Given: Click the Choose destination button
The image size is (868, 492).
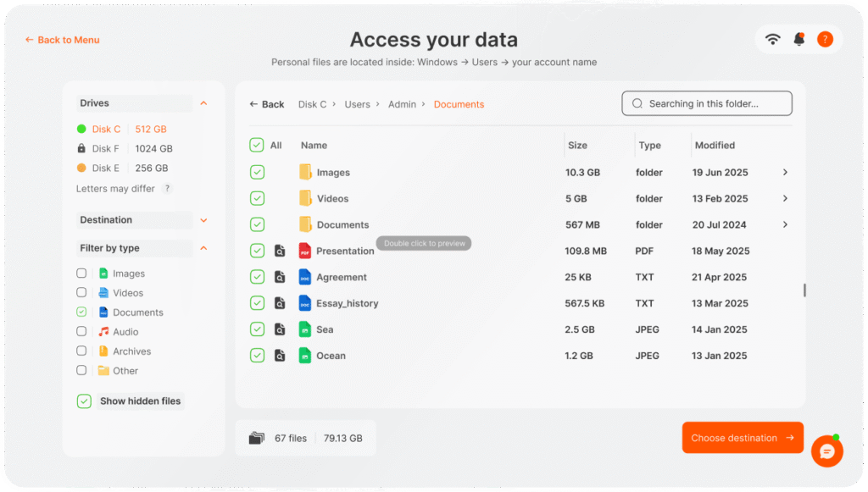Looking at the screenshot, I should (742, 438).
